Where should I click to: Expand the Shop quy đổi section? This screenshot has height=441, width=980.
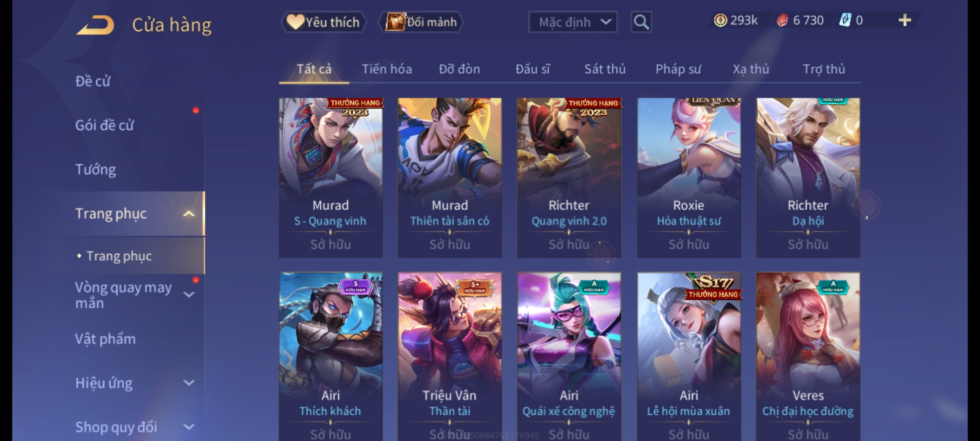tap(189, 427)
